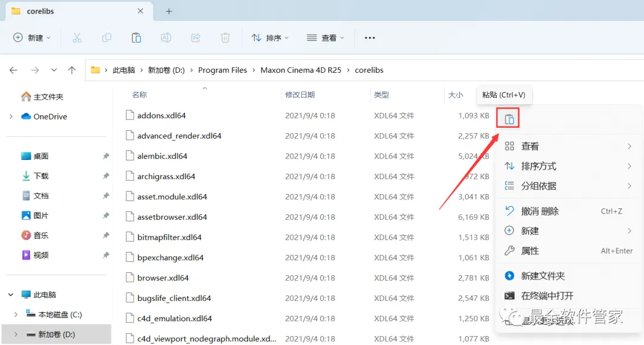
Task: Click the Copy icon in toolbar
Action: click(x=107, y=38)
